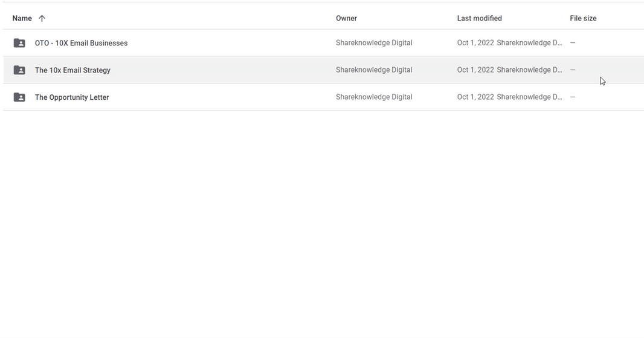Screen dimensions: 644x338
Task: Click the owner of The 10x Email Strategy
Action: [374, 70]
